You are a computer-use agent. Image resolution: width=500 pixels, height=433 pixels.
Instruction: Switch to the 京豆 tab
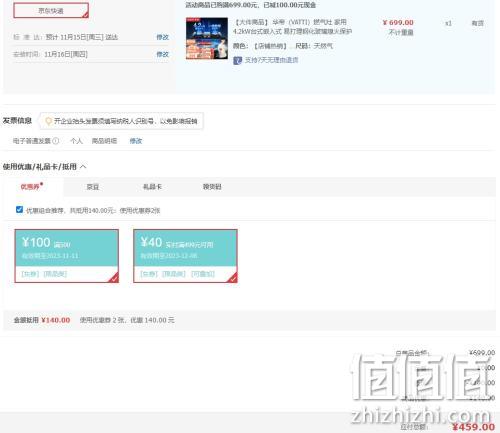93,187
